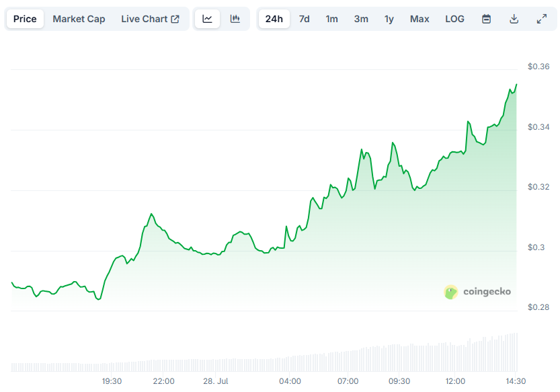This screenshot has width=560, height=392.
Task: Download chart data icon
Action: pyautogui.click(x=514, y=19)
